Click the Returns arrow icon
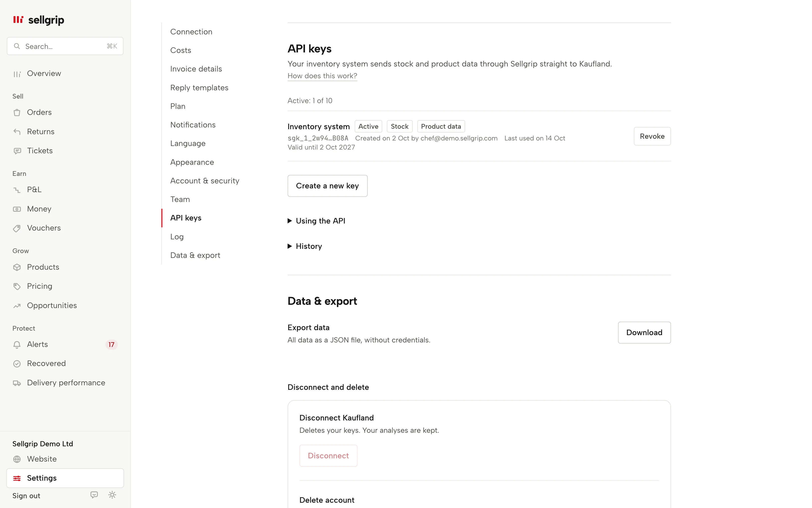812x508 pixels. pyautogui.click(x=17, y=132)
